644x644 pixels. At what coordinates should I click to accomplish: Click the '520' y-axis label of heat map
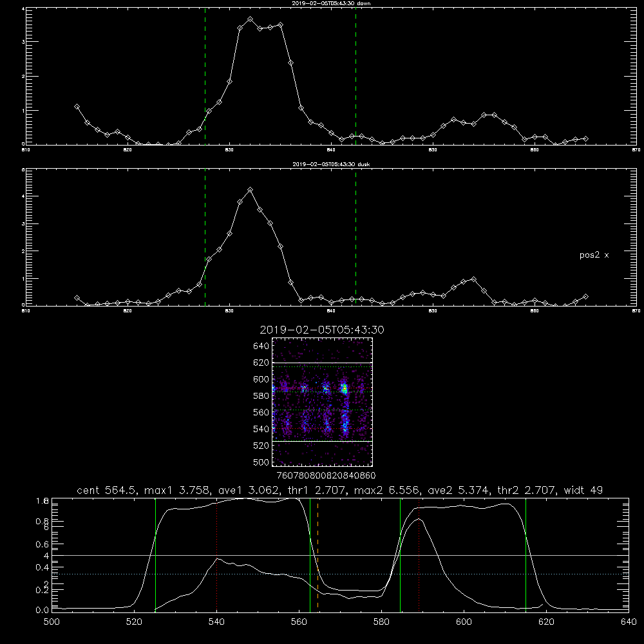[261, 445]
